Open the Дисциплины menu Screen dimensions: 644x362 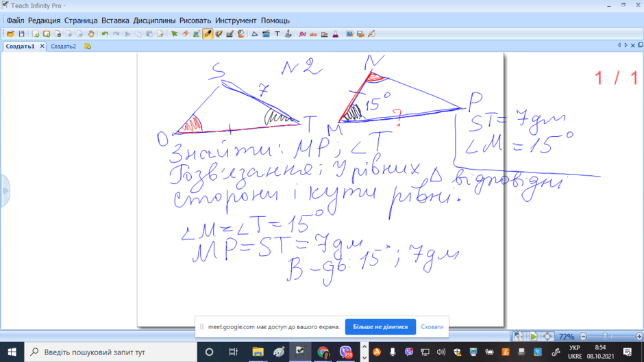pyautogui.click(x=154, y=21)
